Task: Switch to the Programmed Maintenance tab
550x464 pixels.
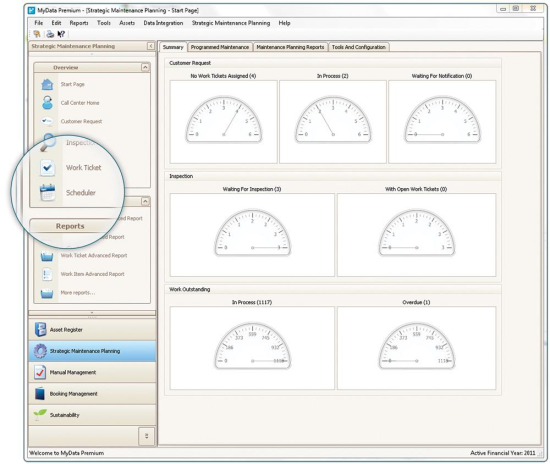Action: click(220, 47)
